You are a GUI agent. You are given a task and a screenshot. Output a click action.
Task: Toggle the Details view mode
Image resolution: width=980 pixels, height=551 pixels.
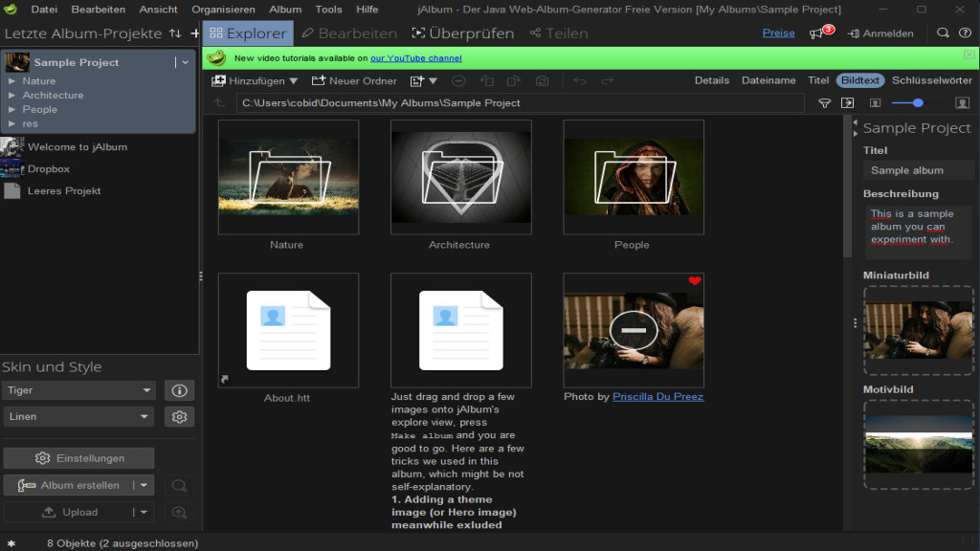[x=711, y=81]
